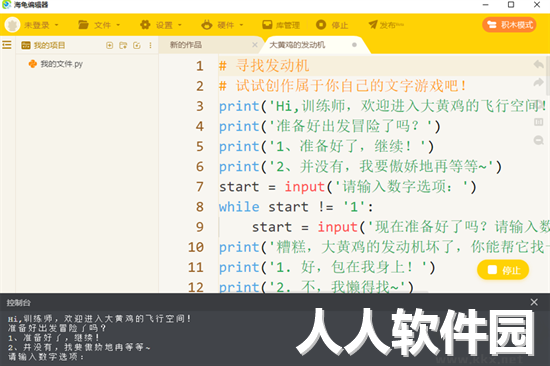Image resolution: width=550 pixels, height=366 pixels.
Task: Expand the dropdown arrow beside 设置
Action: point(180,25)
